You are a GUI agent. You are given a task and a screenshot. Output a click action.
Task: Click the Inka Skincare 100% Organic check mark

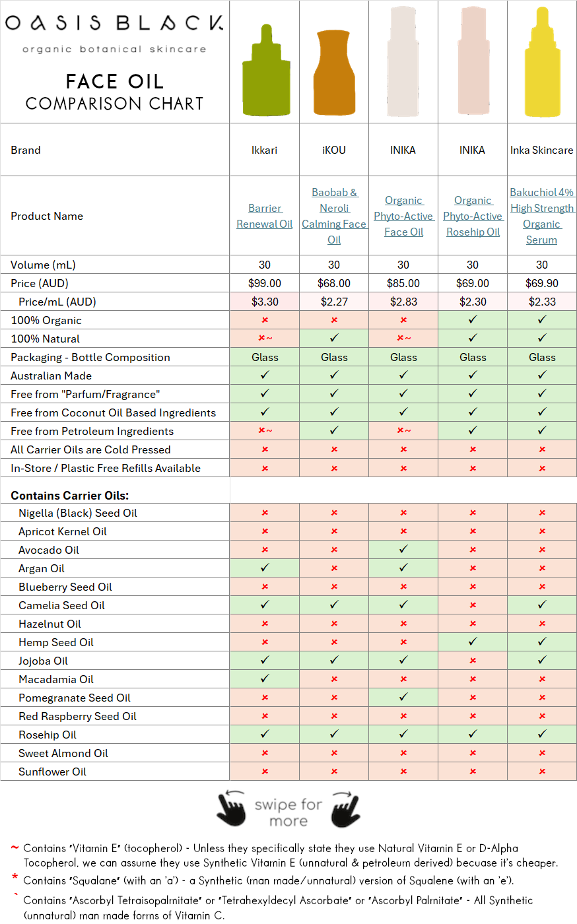542,319
